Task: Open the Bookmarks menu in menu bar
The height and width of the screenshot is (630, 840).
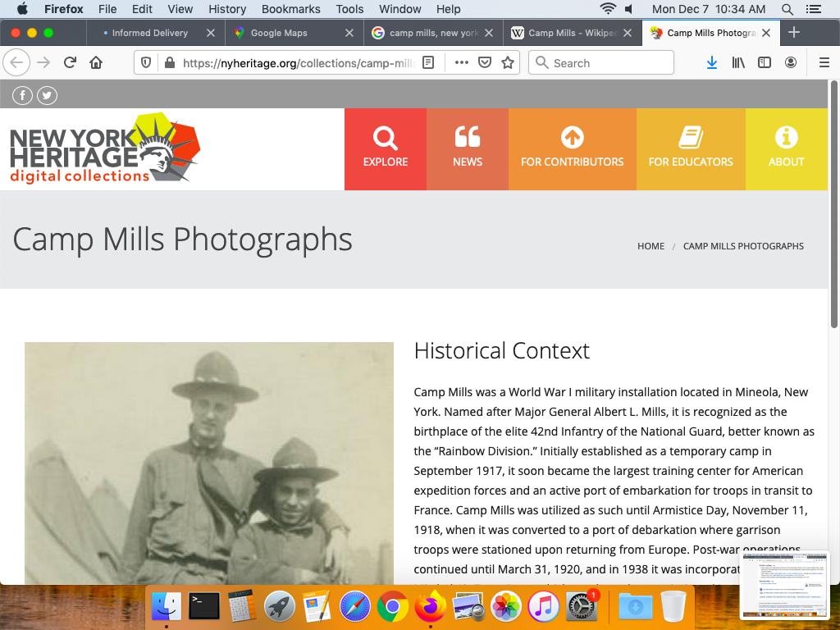Action: 290,9
